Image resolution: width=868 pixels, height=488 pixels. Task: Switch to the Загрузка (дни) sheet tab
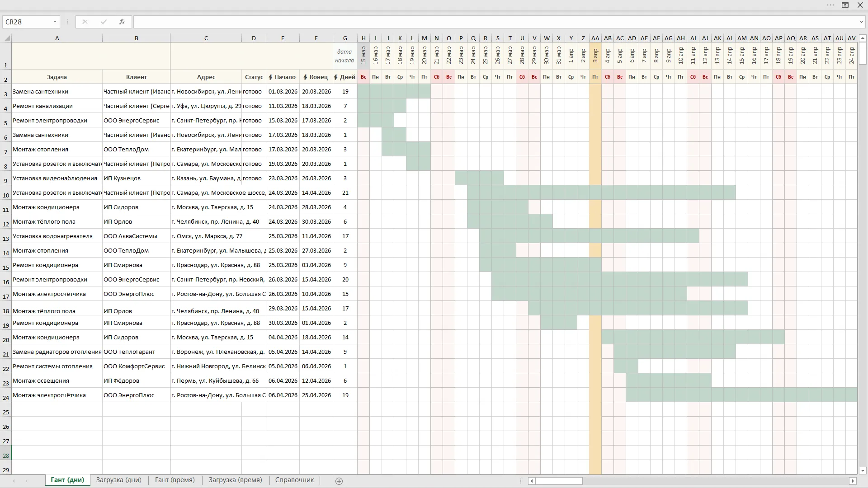pos(118,480)
